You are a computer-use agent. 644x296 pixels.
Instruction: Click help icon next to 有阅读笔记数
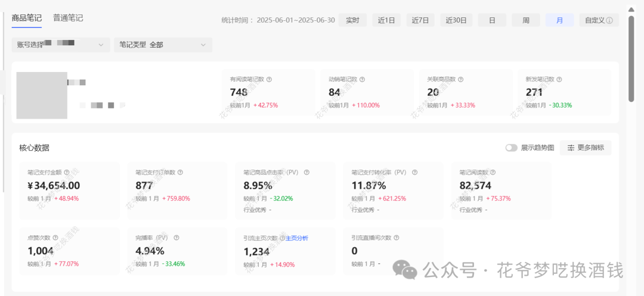270,80
